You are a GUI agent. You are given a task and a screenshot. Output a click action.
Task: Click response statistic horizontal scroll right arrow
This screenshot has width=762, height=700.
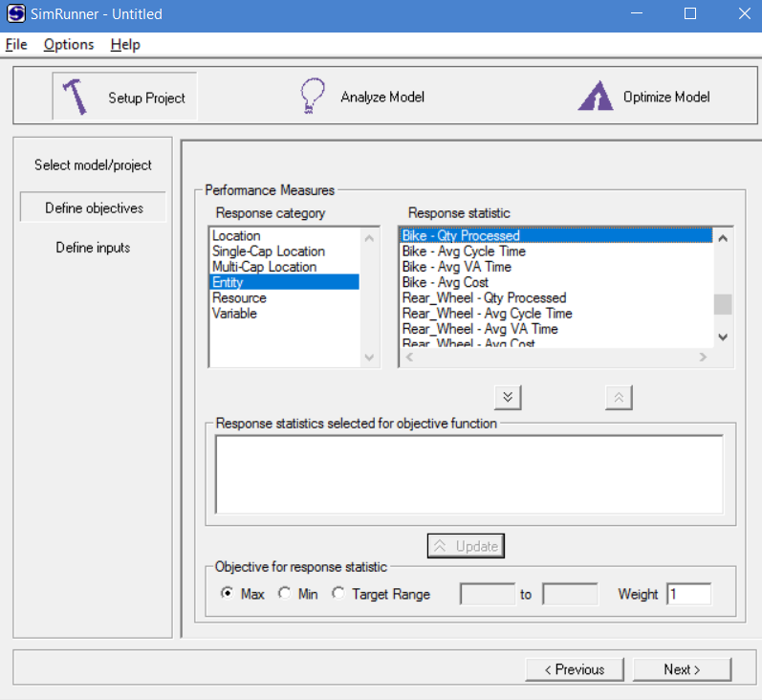[x=703, y=357]
